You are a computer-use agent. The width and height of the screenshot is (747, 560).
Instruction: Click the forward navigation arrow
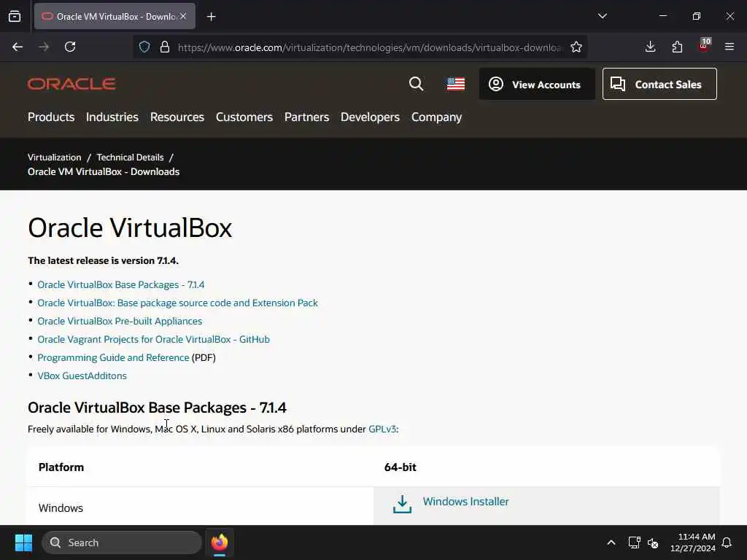pos(44,47)
